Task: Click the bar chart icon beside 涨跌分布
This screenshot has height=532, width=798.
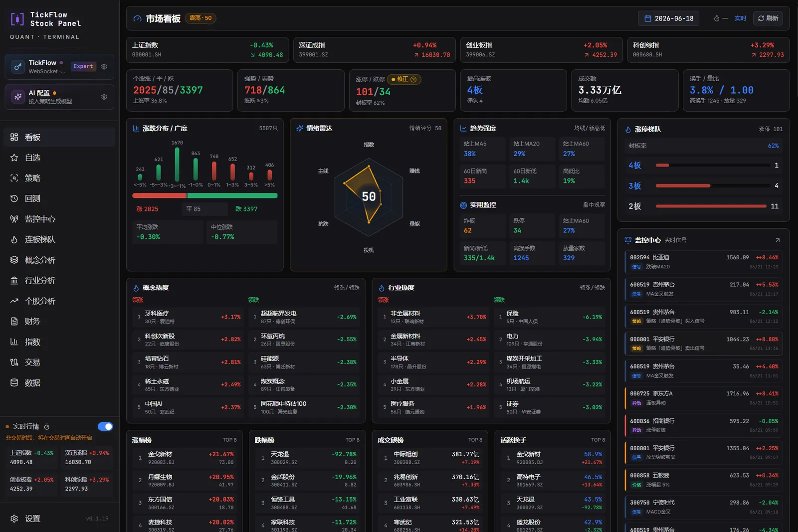Action: (x=136, y=128)
